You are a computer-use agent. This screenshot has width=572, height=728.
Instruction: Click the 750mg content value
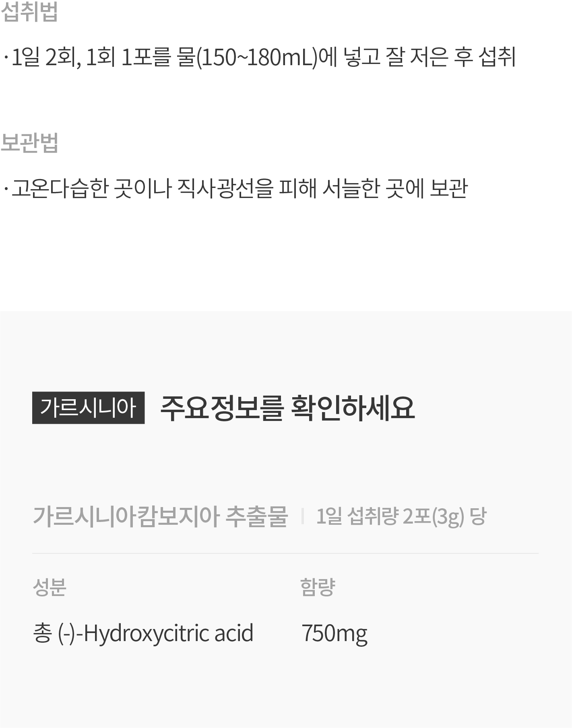tap(335, 633)
